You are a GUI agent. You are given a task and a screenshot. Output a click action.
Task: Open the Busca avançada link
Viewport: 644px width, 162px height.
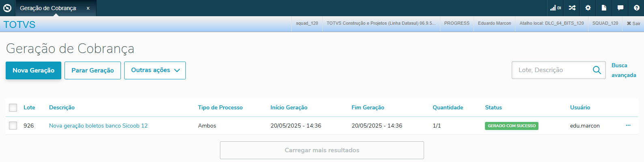point(624,70)
